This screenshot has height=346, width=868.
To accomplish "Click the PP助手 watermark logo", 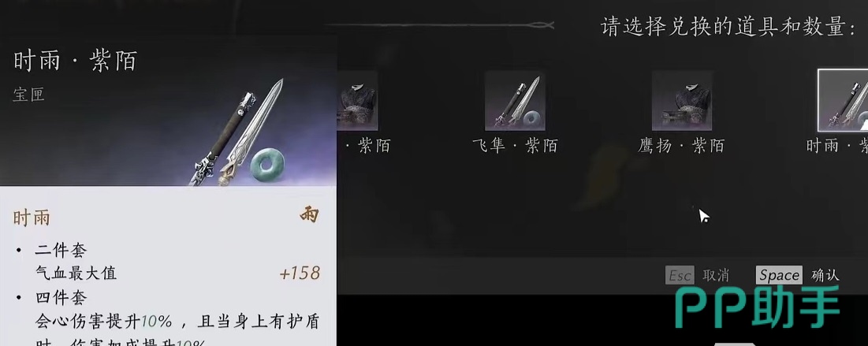I will point(756,306).
